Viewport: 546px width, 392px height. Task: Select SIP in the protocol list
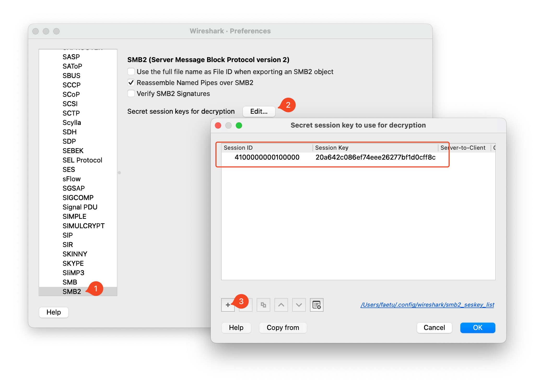78,235
